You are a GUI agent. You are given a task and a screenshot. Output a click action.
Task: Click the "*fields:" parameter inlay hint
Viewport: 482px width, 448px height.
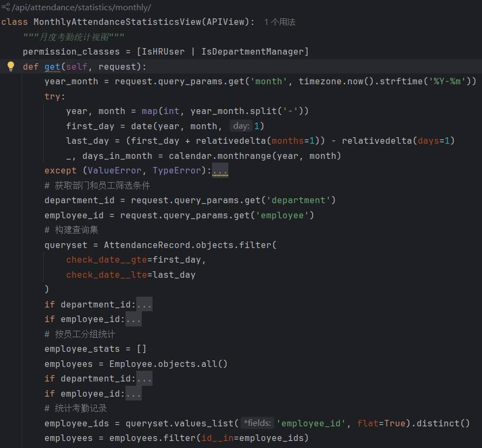(257, 423)
